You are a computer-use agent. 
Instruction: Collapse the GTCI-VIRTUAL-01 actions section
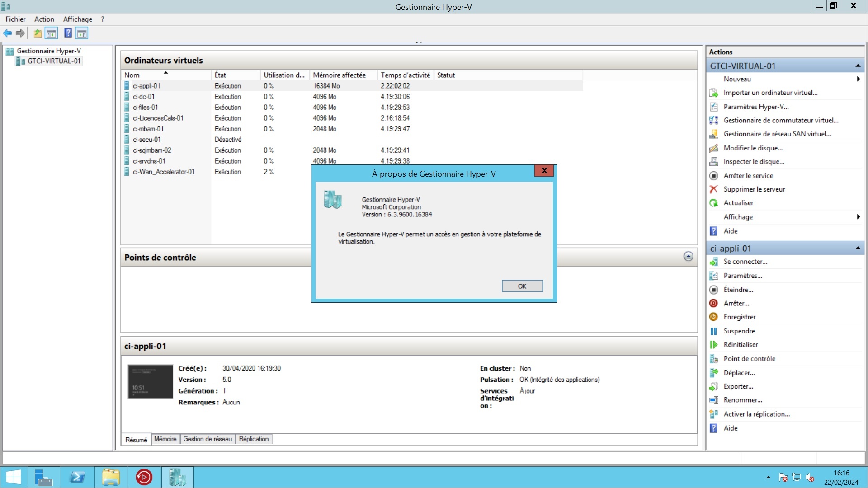pyautogui.click(x=858, y=66)
